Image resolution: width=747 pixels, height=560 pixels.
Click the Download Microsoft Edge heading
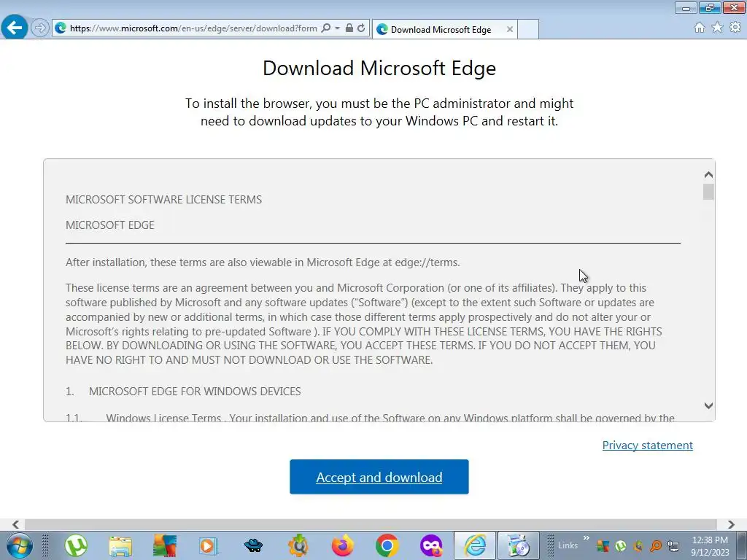click(x=379, y=68)
